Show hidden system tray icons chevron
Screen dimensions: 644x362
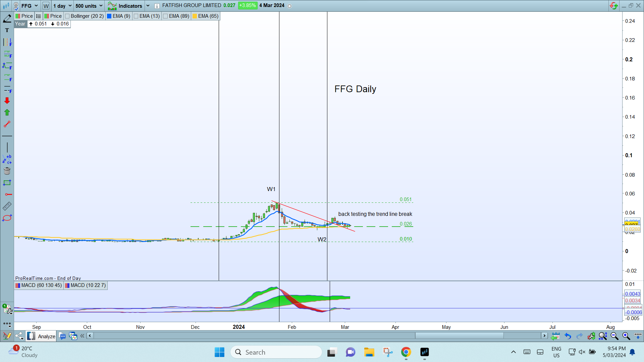[x=513, y=352]
